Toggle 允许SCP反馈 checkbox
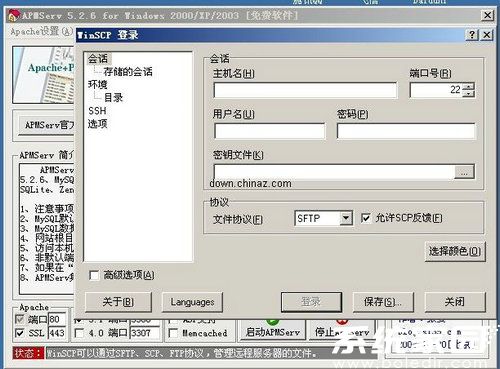This screenshot has width=500, height=369. click(366, 218)
